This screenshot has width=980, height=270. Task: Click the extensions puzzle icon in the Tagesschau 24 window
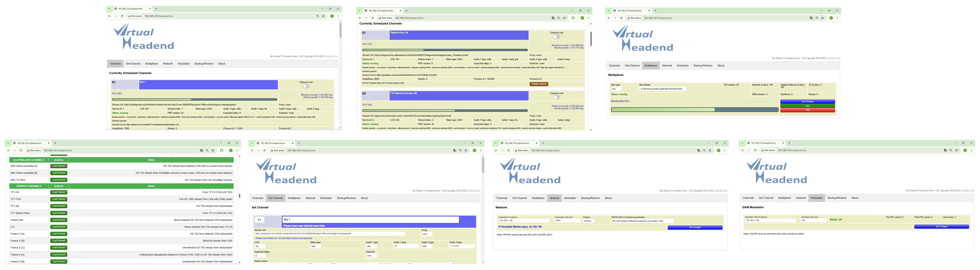(x=573, y=18)
